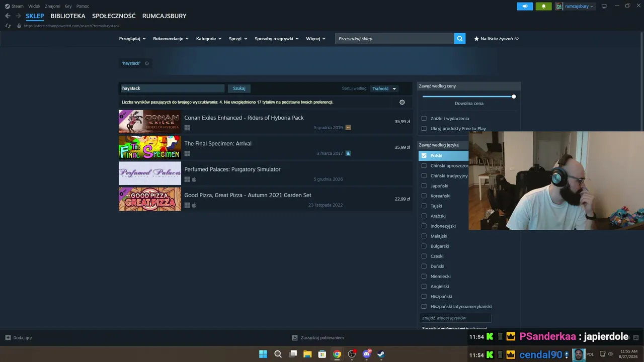Expand the Kategorie dropdown menu
Screen dimensions: 644x362
tap(209, 39)
